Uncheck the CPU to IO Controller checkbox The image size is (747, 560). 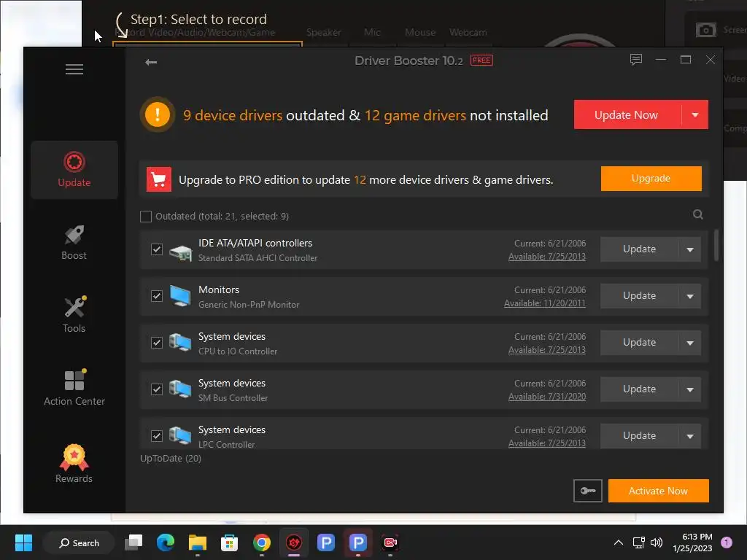coord(157,343)
